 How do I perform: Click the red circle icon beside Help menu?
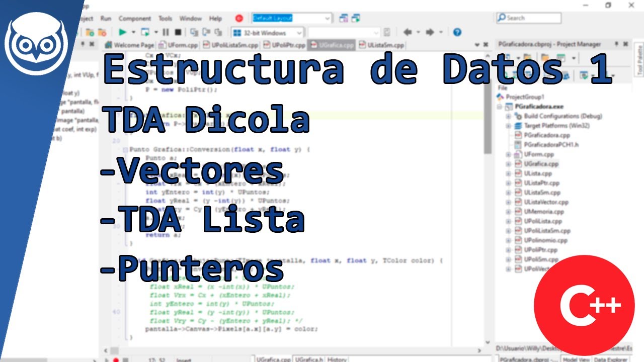click(x=239, y=18)
